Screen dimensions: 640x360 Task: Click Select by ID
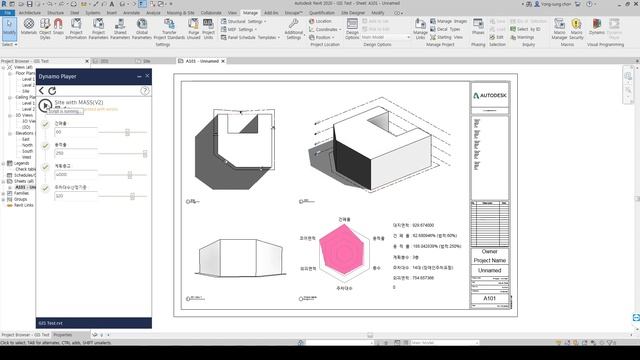525,29
